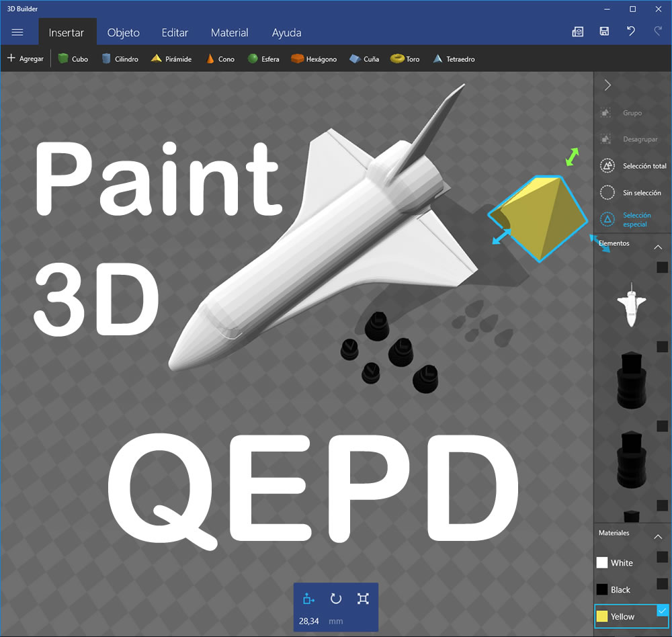
Task: Click the Grupo button
Action: pyautogui.click(x=622, y=113)
